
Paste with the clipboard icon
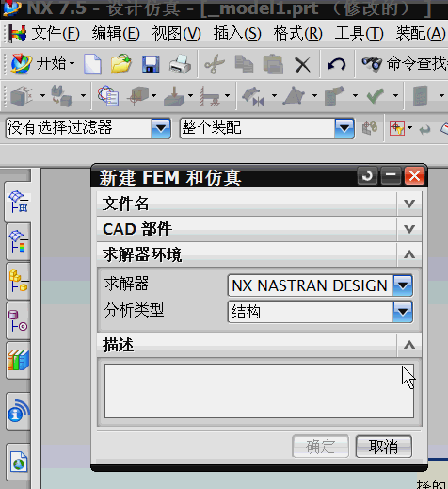pos(273,64)
